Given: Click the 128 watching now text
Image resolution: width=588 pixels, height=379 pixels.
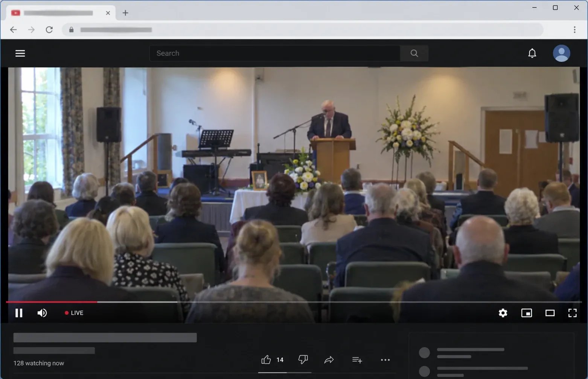Looking at the screenshot, I should click(x=39, y=363).
